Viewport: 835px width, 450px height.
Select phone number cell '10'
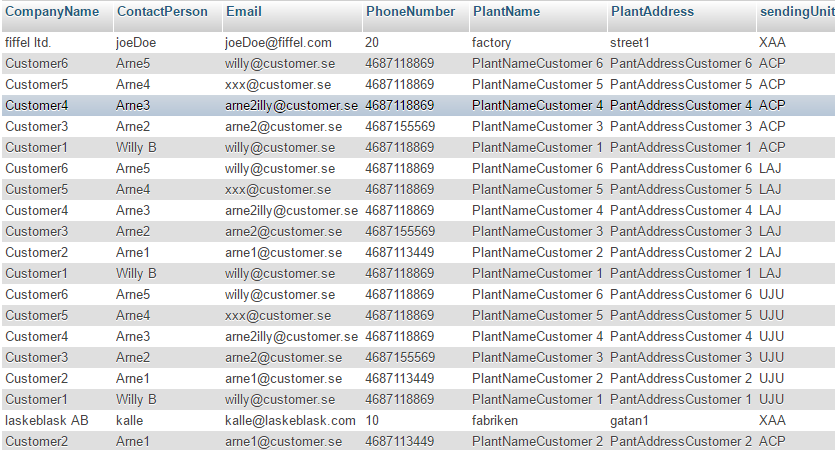372,421
